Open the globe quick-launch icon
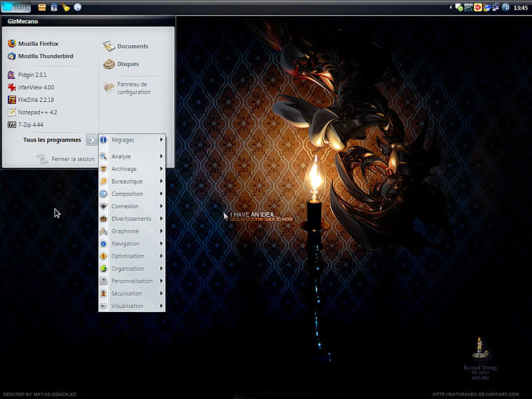This screenshot has width=532, height=399. click(x=78, y=7)
